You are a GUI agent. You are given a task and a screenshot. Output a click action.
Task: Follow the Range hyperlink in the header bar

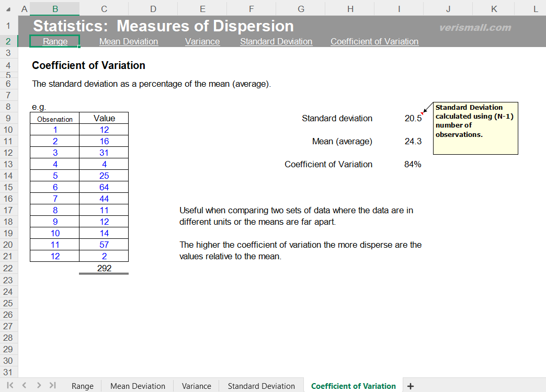[x=54, y=41]
